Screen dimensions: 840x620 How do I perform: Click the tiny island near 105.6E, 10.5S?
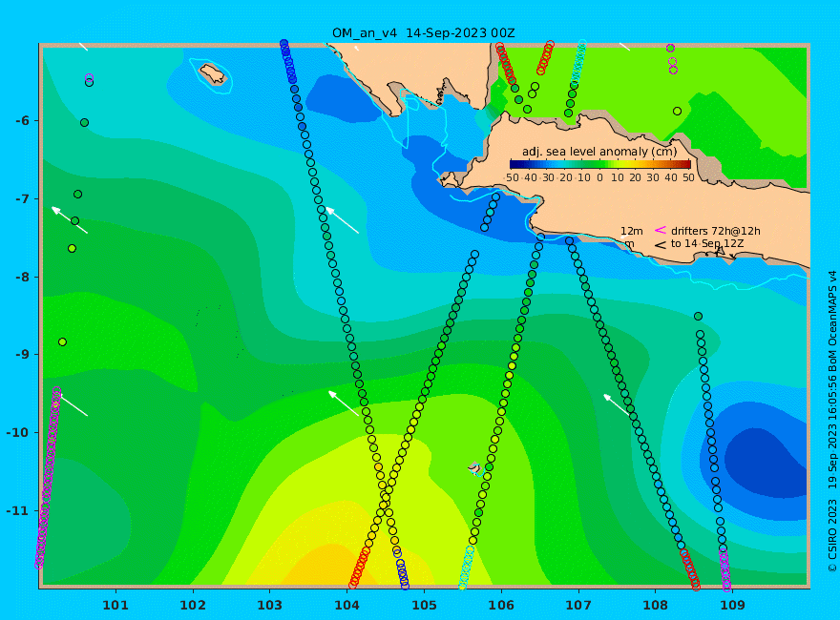tap(474, 468)
